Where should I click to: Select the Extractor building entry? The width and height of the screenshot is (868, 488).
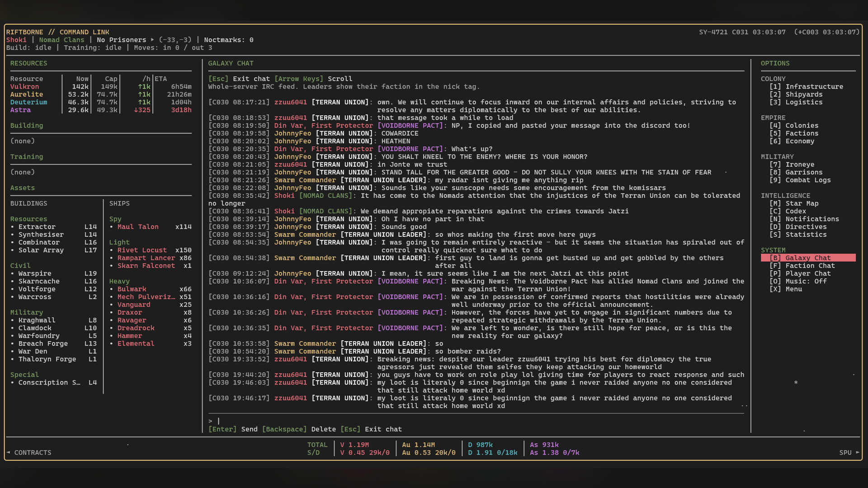coord(54,227)
